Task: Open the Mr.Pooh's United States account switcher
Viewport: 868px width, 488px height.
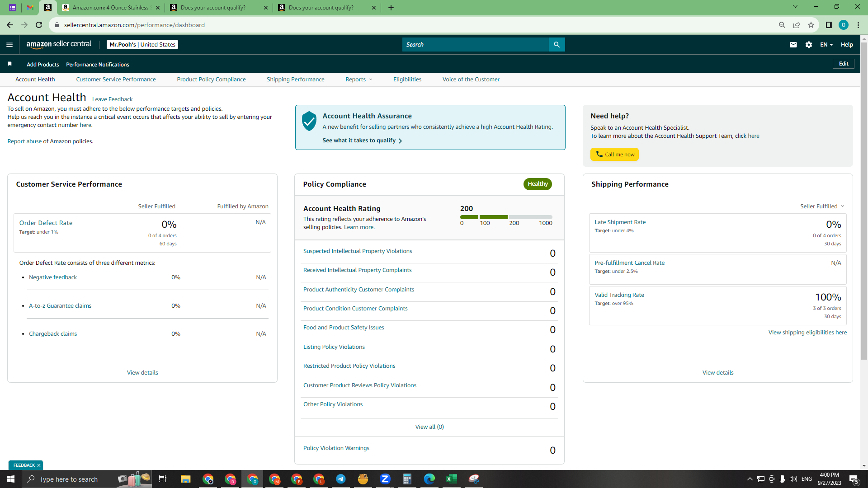Action: pyautogui.click(x=142, y=44)
